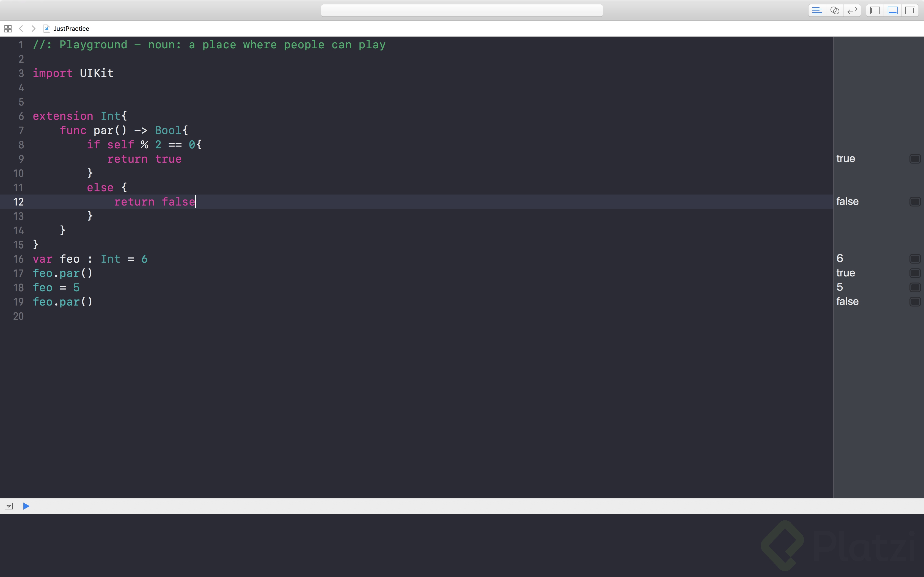Show result for 'return false' line
Viewport: 924px width, 577px height.
click(915, 201)
